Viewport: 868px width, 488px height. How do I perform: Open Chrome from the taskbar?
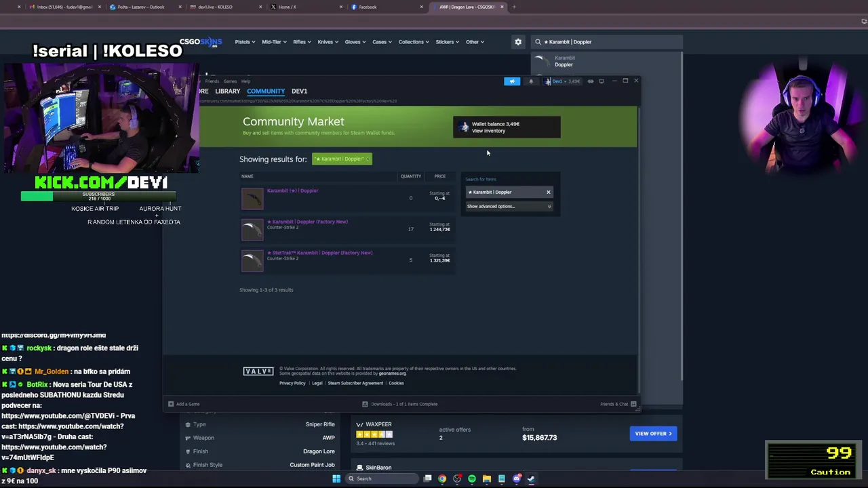(x=442, y=479)
